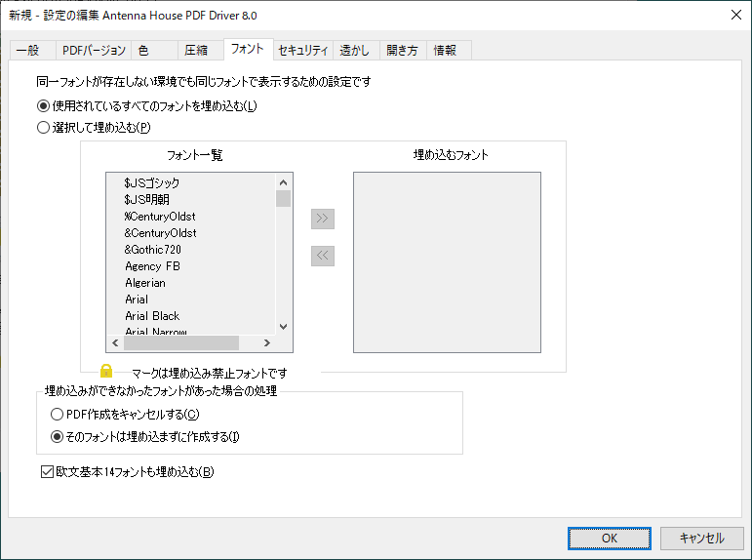Viewport: 752px width, 560px height.
Task: Click the scroll-down arrow of font list
Action: pyautogui.click(x=283, y=327)
